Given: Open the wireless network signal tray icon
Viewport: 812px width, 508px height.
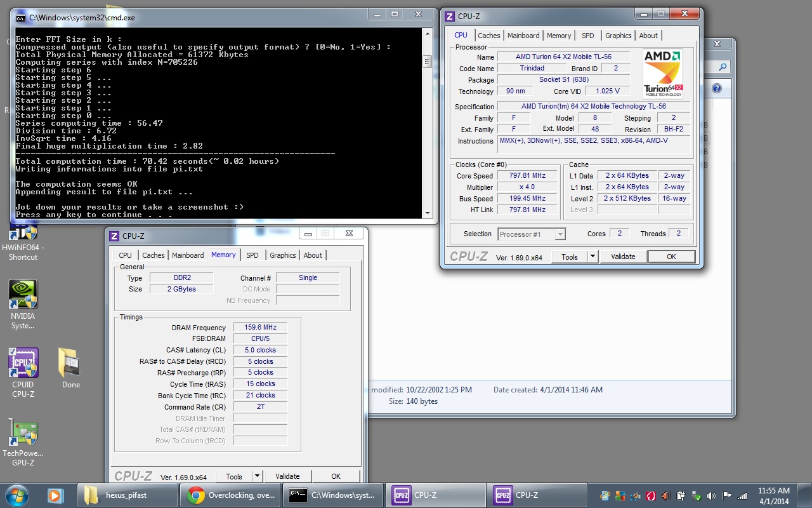Looking at the screenshot, I should 742,496.
